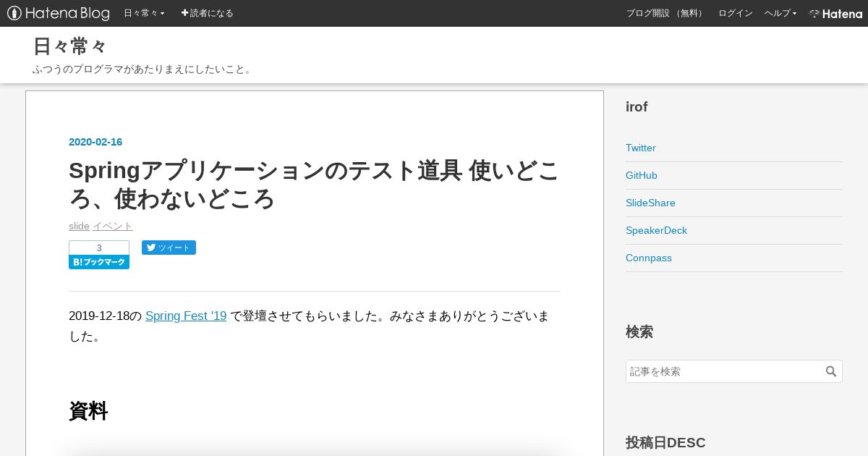Click the bookmark count 3
Viewport: 868px width, 456px height.
pos(99,248)
